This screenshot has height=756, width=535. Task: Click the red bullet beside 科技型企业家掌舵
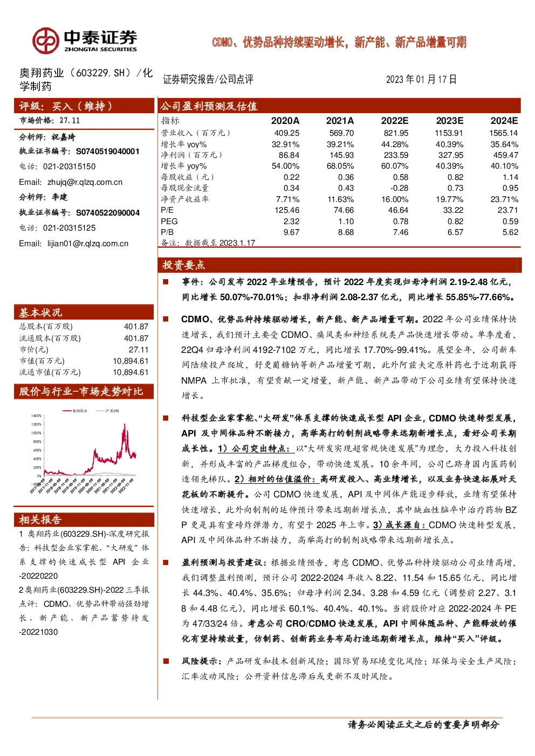click(x=166, y=418)
